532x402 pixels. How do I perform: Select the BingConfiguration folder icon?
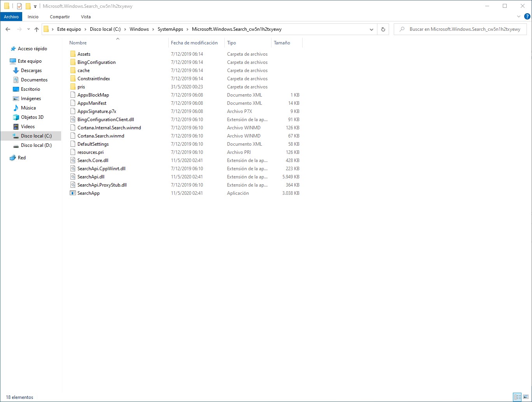click(73, 62)
